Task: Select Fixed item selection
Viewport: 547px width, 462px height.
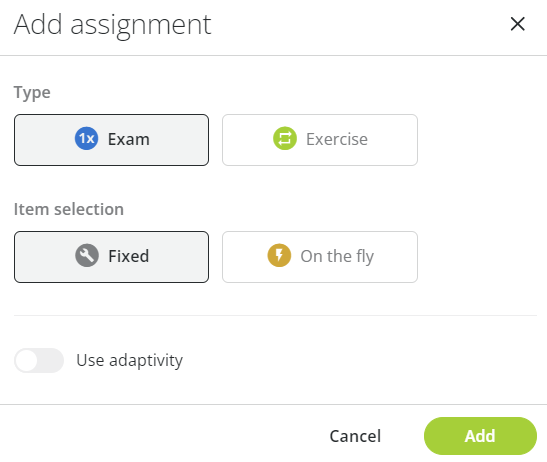Action: [111, 257]
